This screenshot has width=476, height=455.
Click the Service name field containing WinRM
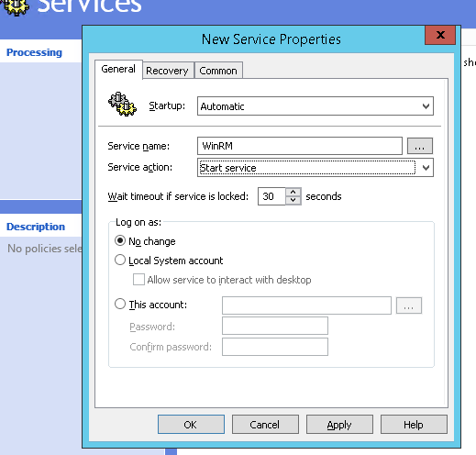[x=300, y=146]
